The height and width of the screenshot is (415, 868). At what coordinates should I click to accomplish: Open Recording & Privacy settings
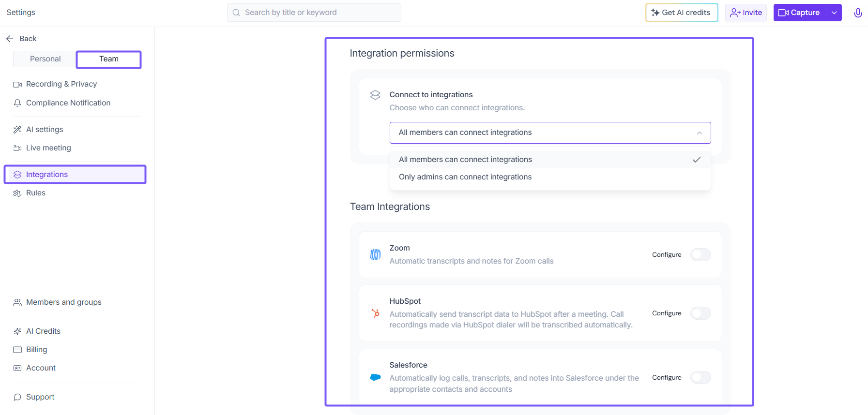pos(61,84)
